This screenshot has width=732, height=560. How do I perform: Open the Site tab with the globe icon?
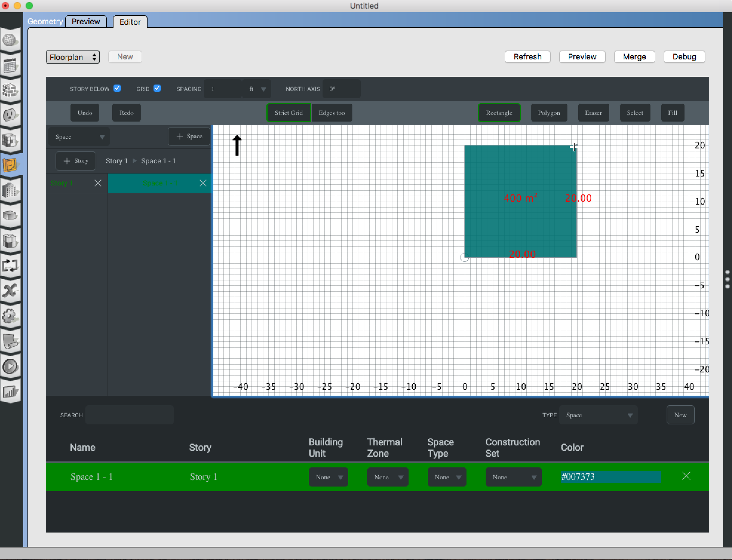[x=11, y=40]
